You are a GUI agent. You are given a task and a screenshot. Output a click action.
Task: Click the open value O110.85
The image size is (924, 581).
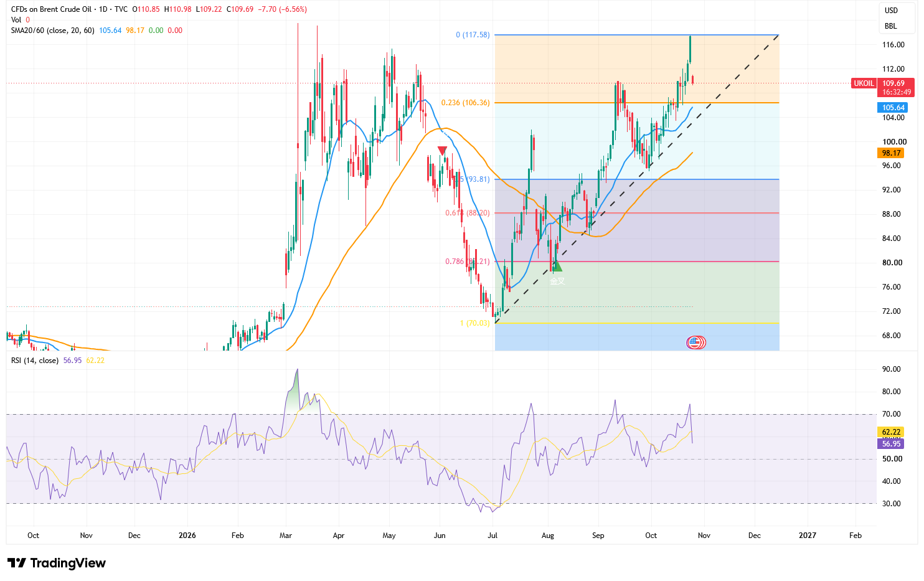(146, 9)
